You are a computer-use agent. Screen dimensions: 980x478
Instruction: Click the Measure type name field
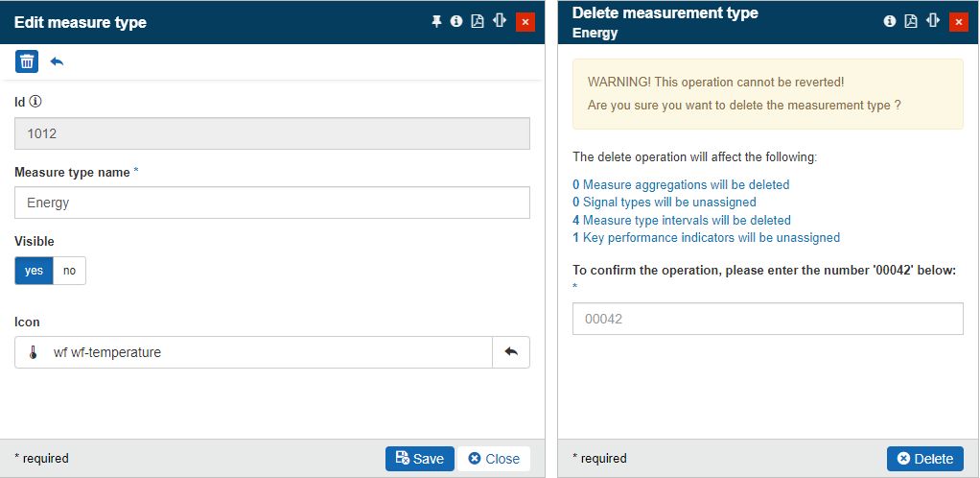pyautogui.click(x=272, y=203)
